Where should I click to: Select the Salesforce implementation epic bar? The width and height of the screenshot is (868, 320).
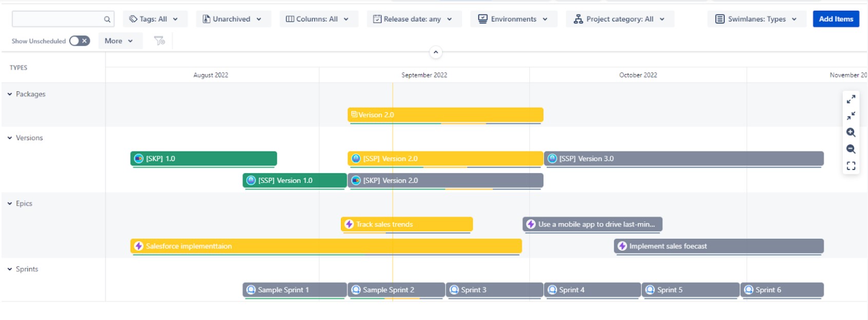click(326, 246)
